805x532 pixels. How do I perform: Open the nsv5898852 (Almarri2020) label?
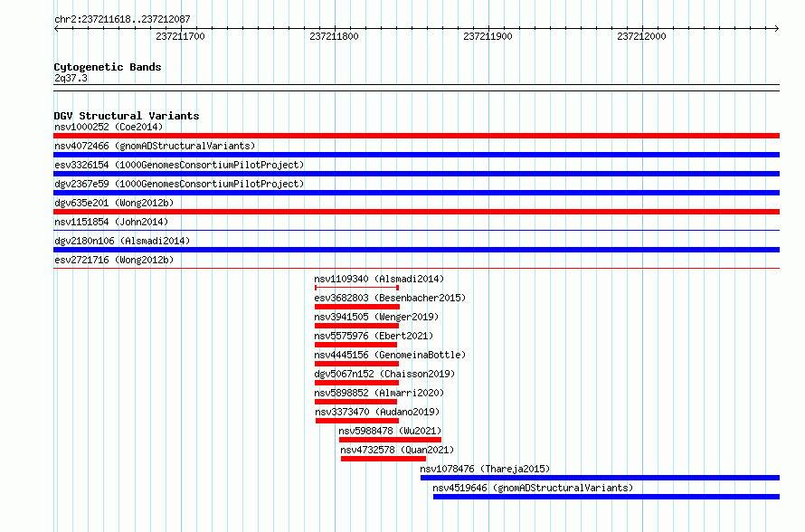point(379,393)
